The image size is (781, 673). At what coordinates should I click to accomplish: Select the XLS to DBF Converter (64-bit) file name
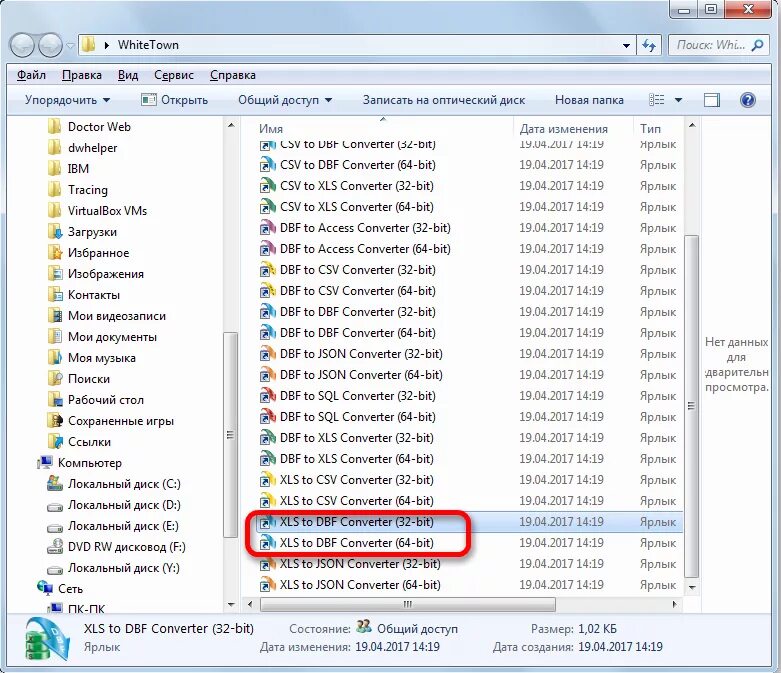pyautogui.click(x=357, y=542)
